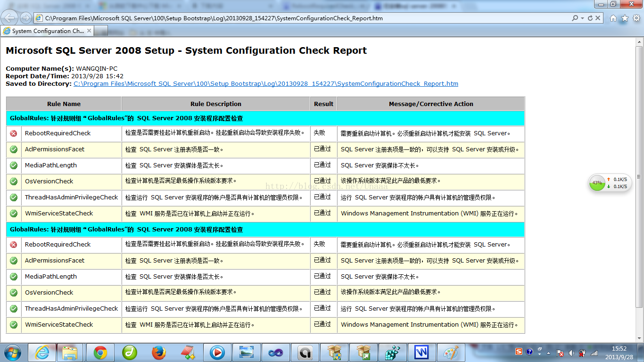Click the browser Forward arrow button
This screenshot has width=644, height=362.
tap(25, 18)
